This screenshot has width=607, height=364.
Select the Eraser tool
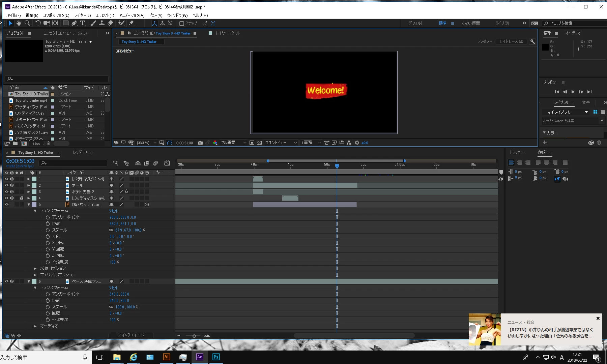tap(110, 23)
